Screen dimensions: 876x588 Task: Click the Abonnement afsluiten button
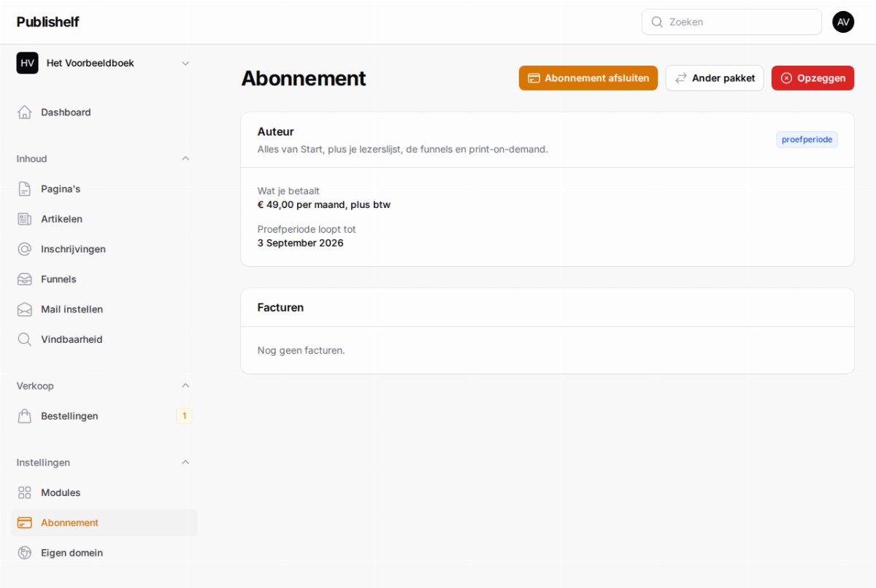[588, 78]
